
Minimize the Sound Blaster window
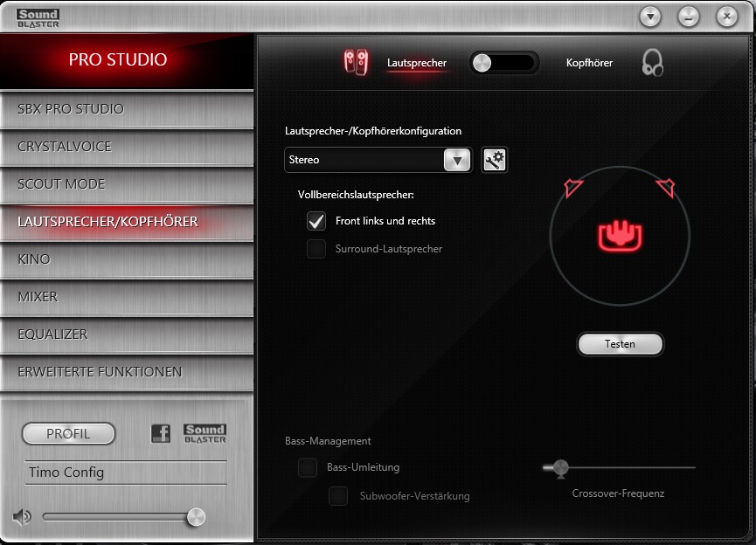(x=689, y=17)
